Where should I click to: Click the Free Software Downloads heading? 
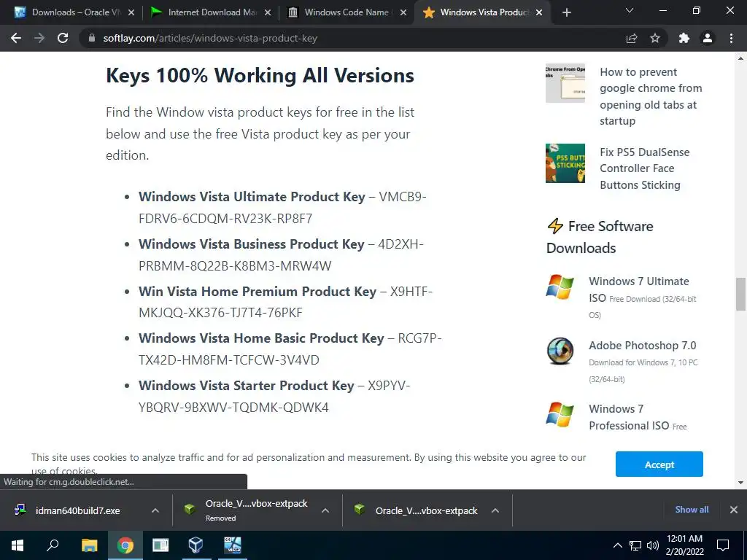pyautogui.click(x=600, y=237)
